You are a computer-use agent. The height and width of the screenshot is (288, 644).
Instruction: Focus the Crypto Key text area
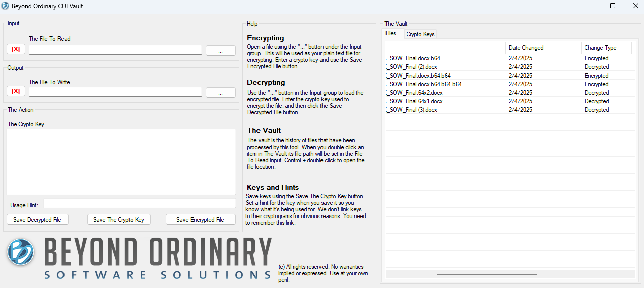pyautogui.click(x=121, y=162)
